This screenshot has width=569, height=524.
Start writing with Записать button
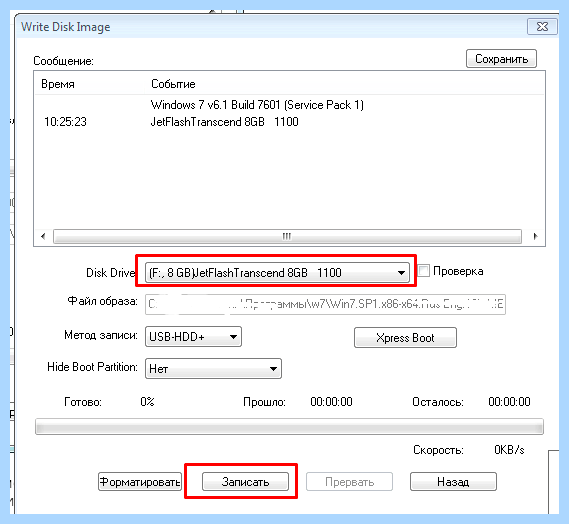click(x=245, y=482)
